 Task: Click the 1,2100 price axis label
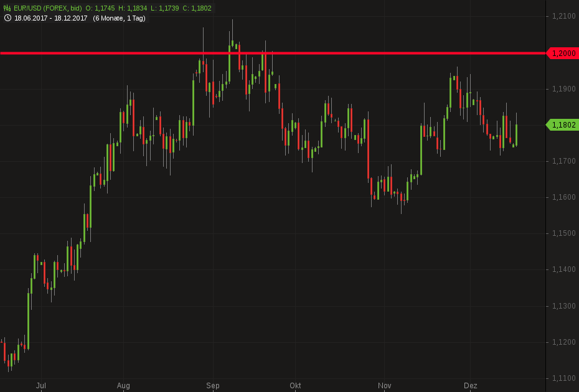[x=563, y=17]
